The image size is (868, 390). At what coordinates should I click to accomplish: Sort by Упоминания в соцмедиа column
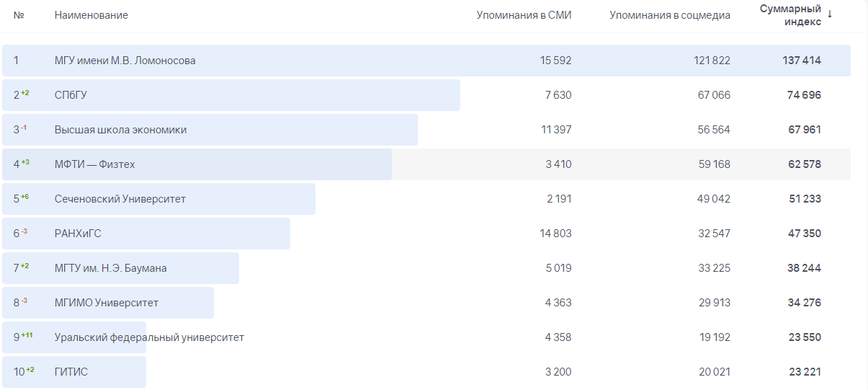tap(669, 15)
